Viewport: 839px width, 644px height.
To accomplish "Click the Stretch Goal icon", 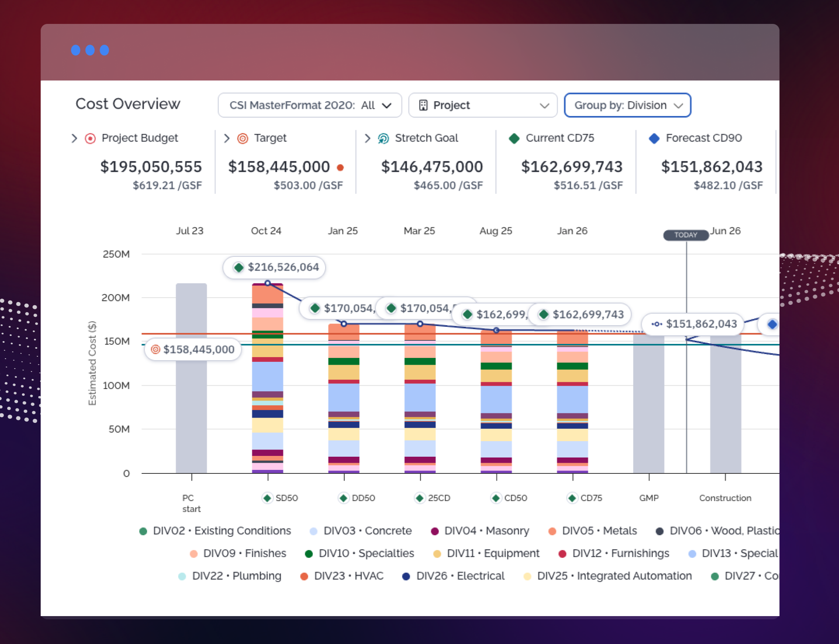I will point(383,138).
